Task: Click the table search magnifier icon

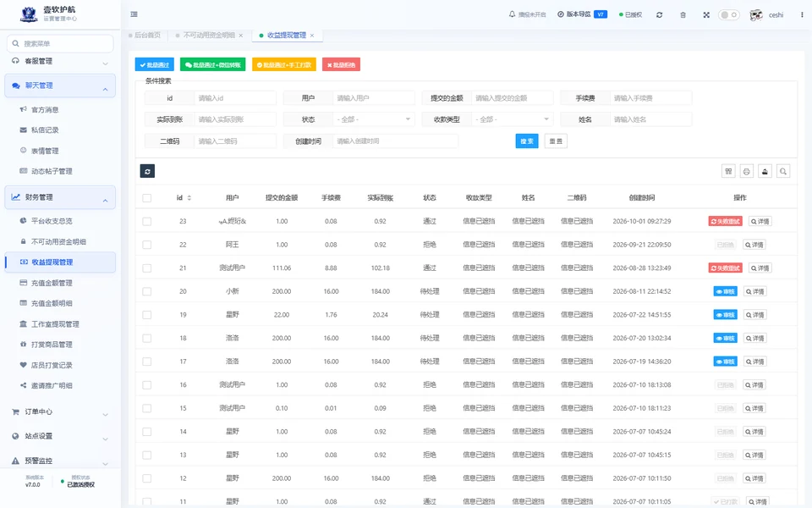Action: tap(783, 171)
